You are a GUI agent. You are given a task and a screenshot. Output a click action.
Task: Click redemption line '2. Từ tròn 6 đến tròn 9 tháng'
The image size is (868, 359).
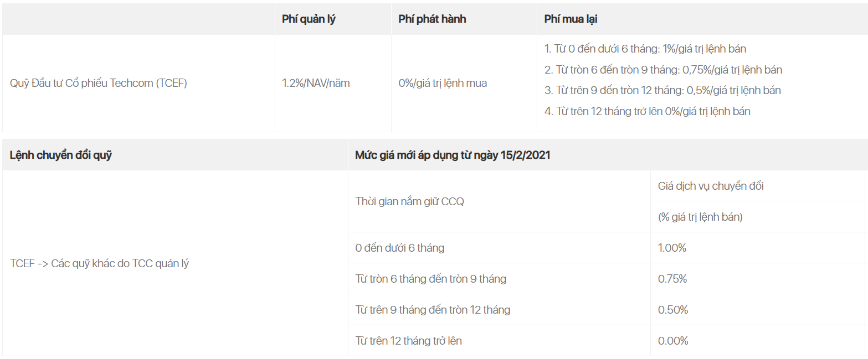coord(663,70)
